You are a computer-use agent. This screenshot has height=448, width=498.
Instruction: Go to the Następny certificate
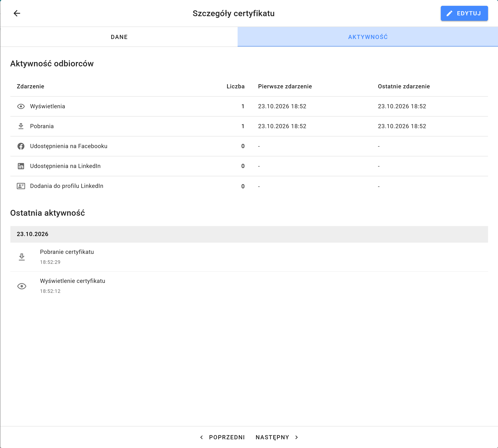coord(277,437)
